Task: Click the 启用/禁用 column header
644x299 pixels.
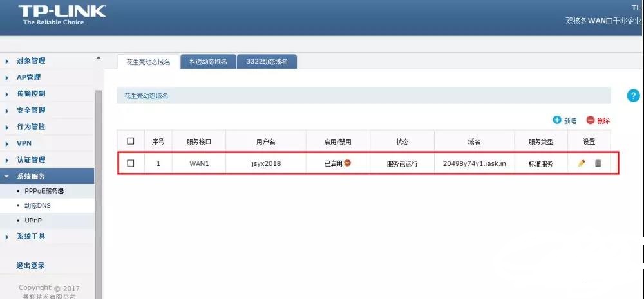Action: [338, 141]
